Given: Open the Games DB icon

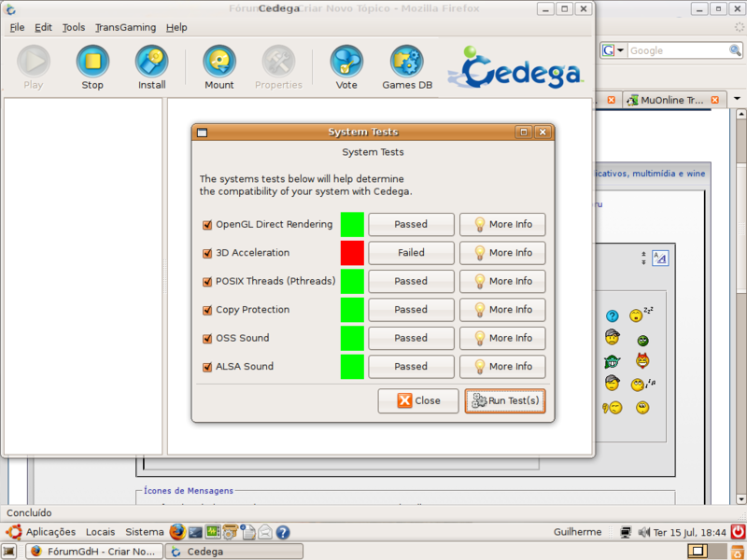Looking at the screenshot, I should click(407, 62).
